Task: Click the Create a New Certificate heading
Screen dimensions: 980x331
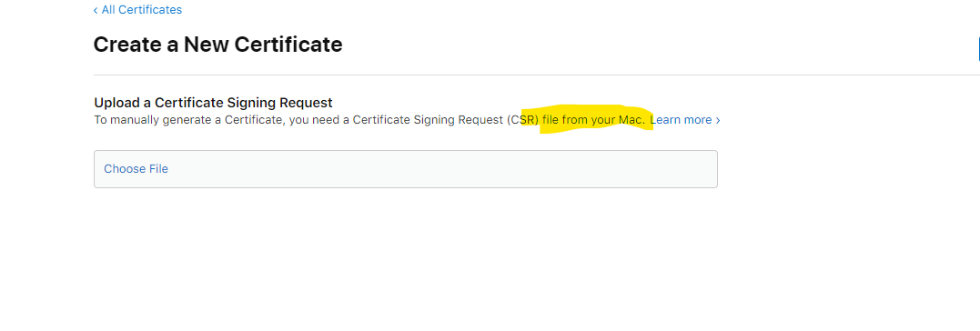Action: coord(217,45)
